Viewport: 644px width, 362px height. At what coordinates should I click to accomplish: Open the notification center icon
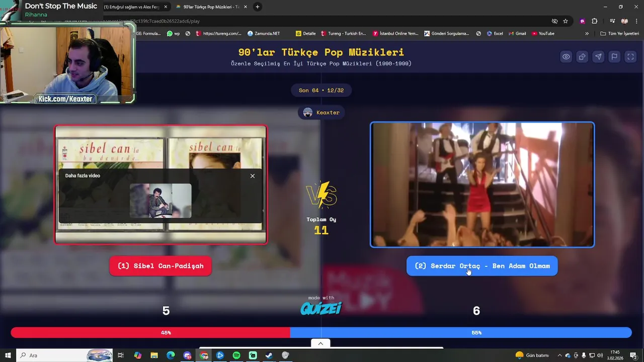[x=633, y=355]
